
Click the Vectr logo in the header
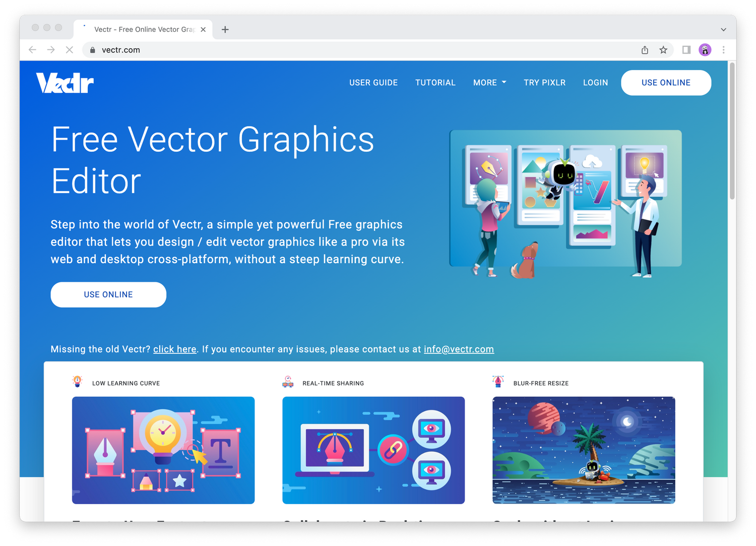[65, 83]
